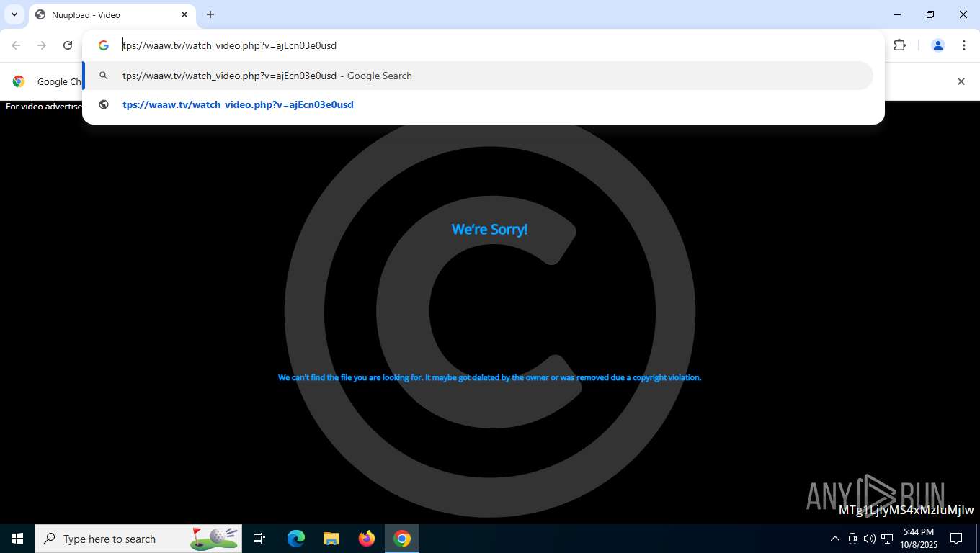Open Task View on taskbar
The width and height of the screenshot is (980, 553).
(x=259, y=539)
